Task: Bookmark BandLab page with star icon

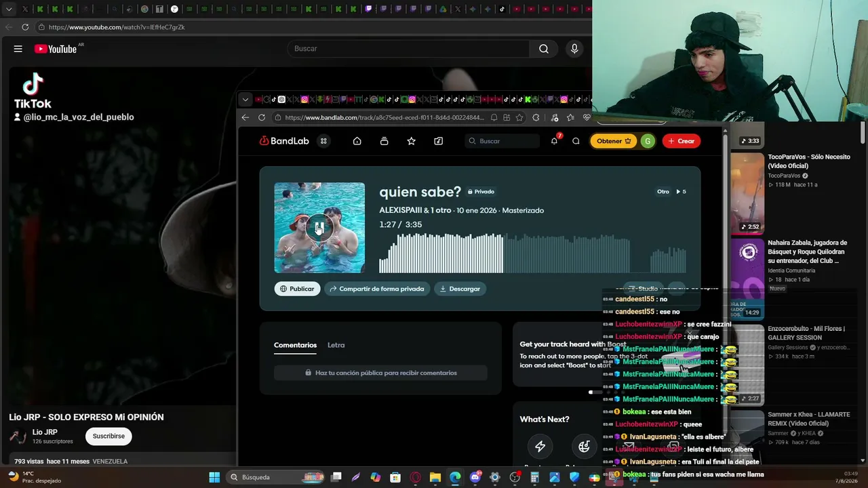Action: [x=519, y=117]
